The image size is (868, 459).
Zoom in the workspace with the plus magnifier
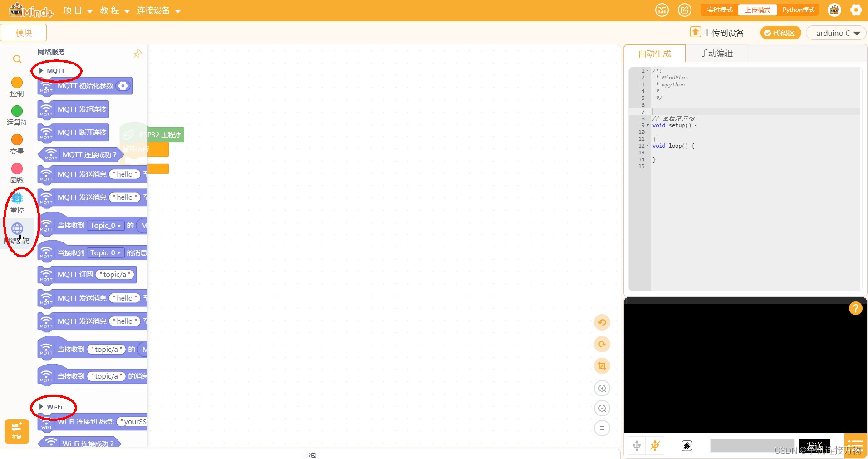point(602,388)
